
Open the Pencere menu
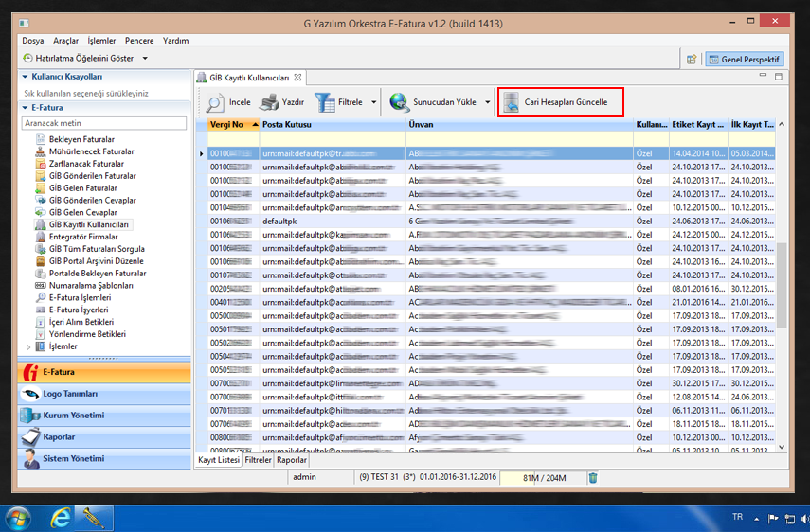(139, 41)
